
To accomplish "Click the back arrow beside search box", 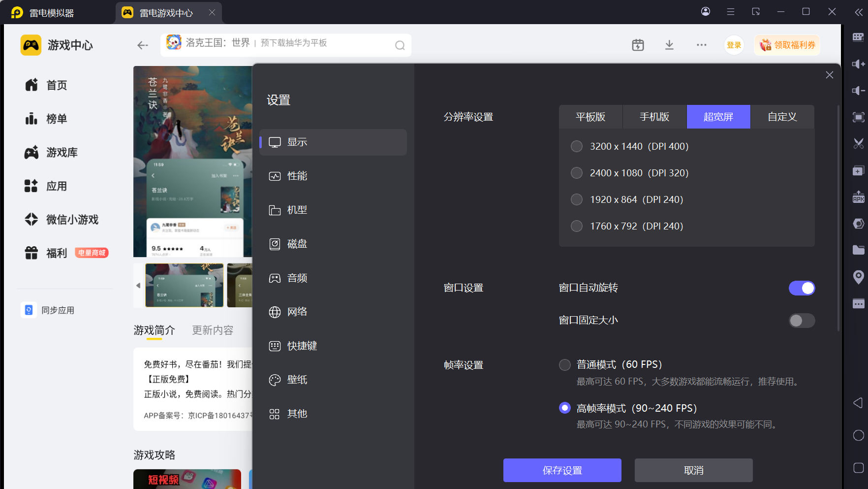I will (143, 45).
